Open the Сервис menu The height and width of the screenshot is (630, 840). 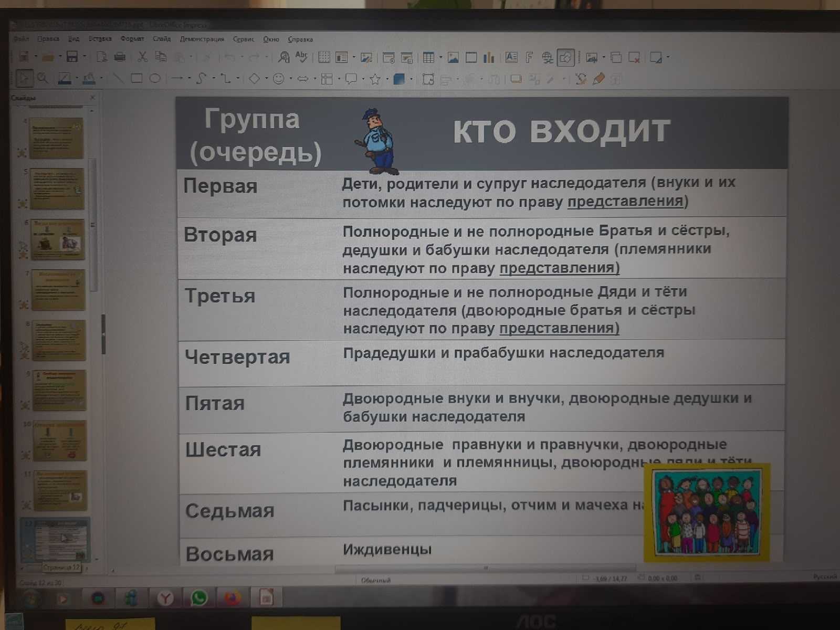(x=243, y=39)
